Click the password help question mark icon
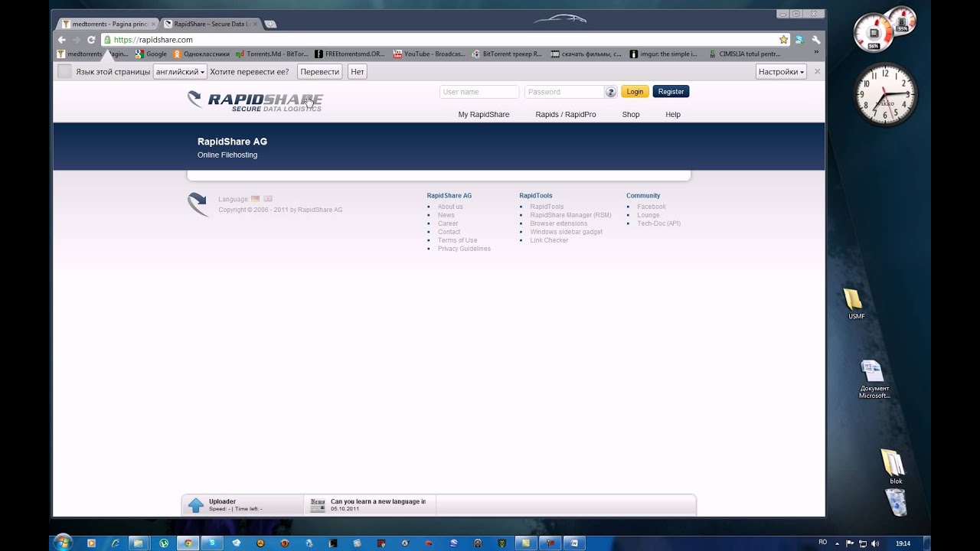Viewport: 980px width, 551px height. (x=610, y=92)
